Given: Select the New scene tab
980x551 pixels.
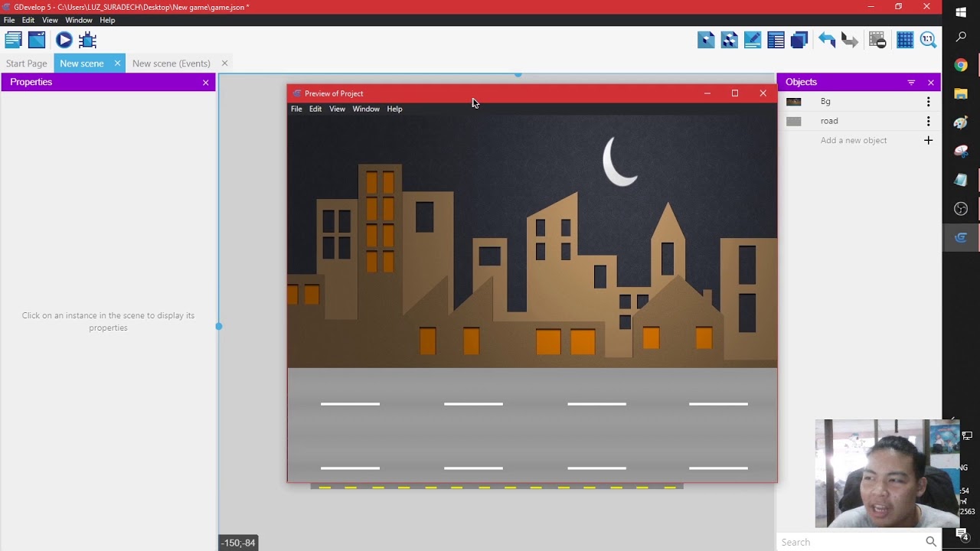Looking at the screenshot, I should (x=82, y=64).
